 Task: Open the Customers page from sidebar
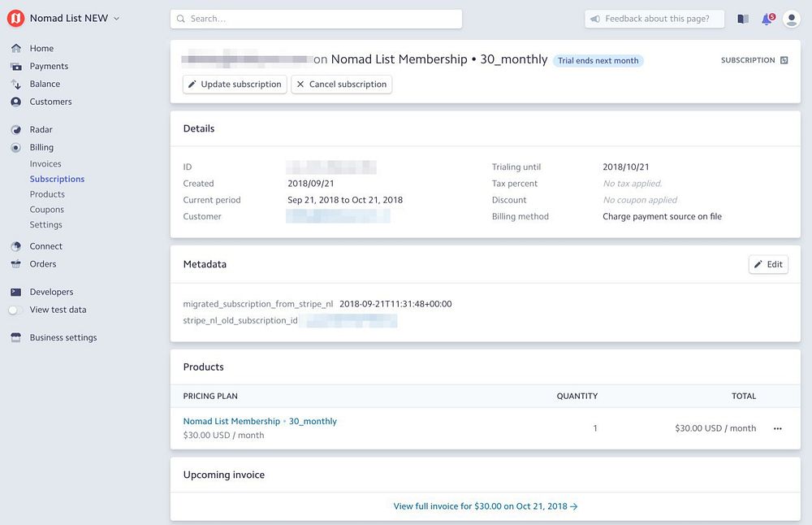(x=50, y=102)
